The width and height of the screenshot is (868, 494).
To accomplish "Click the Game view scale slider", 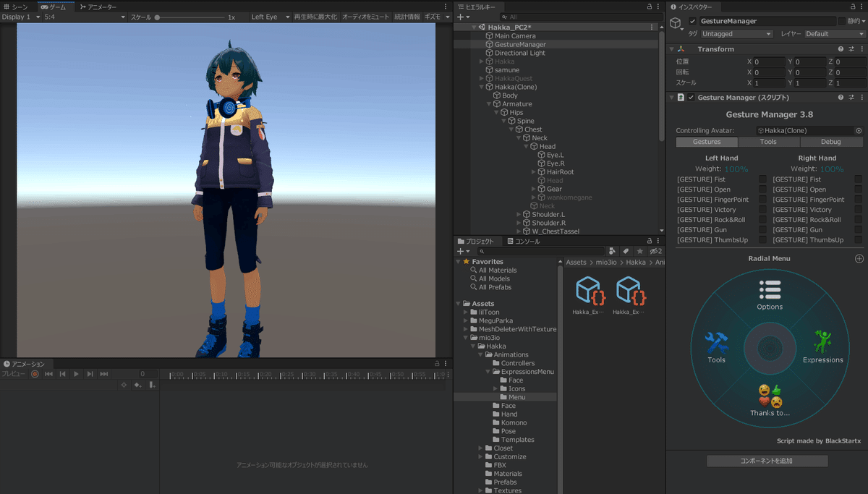I will click(189, 17).
